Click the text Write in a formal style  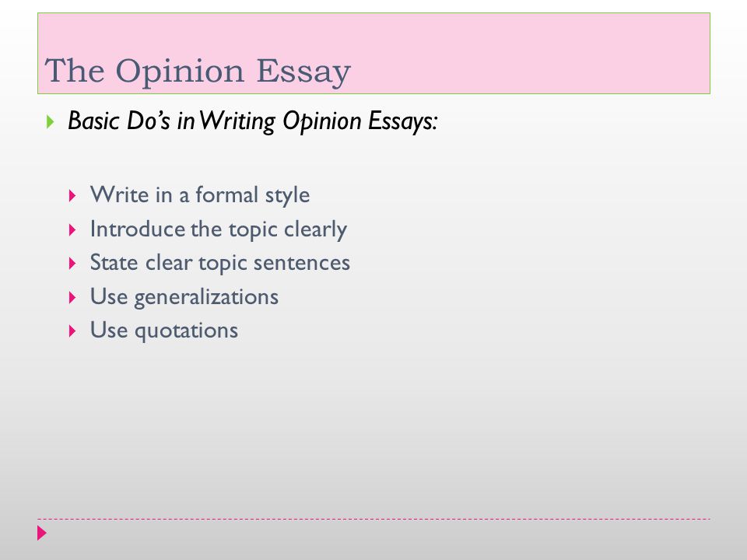[200, 195]
